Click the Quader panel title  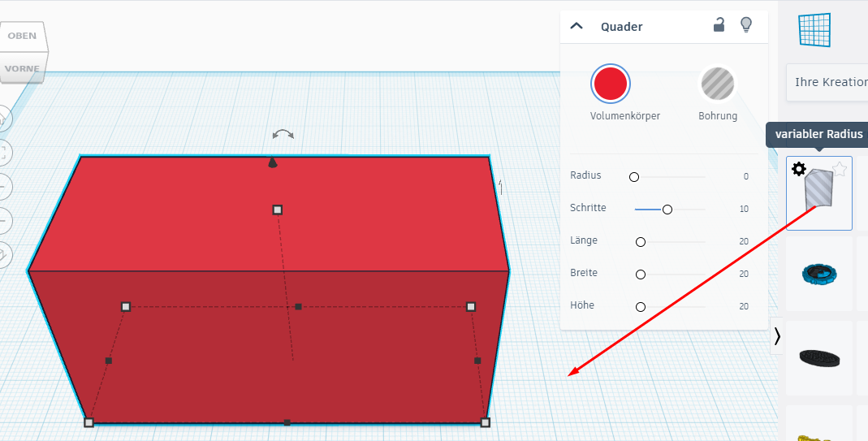pos(622,27)
